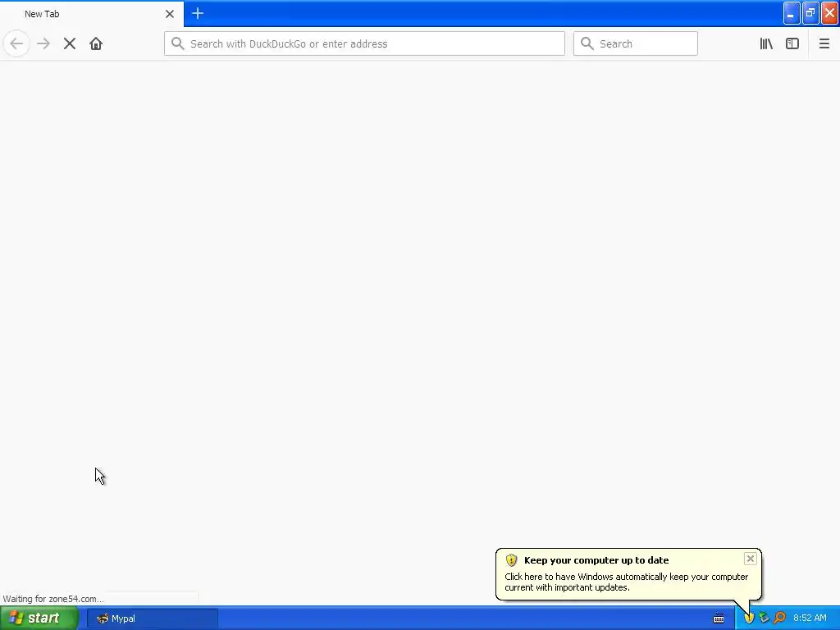
Task: Focus the DuckDuckGo address bar
Action: pos(364,44)
